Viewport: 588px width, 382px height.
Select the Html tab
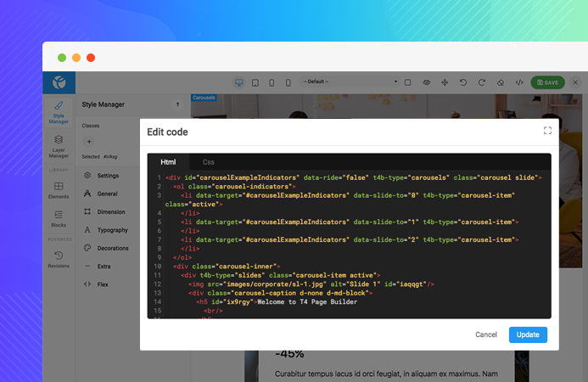168,161
